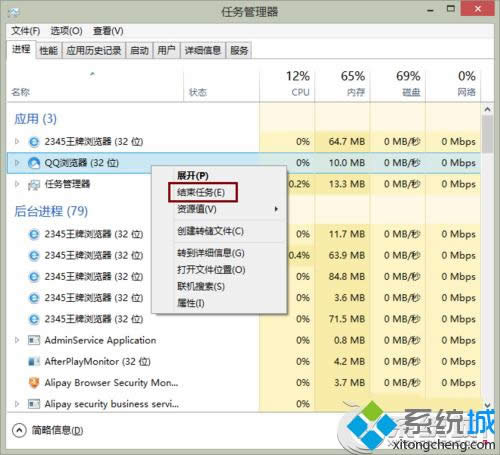Choose 属性(I) in context menu
The image size is (500, 455).
tap(190, 303)
